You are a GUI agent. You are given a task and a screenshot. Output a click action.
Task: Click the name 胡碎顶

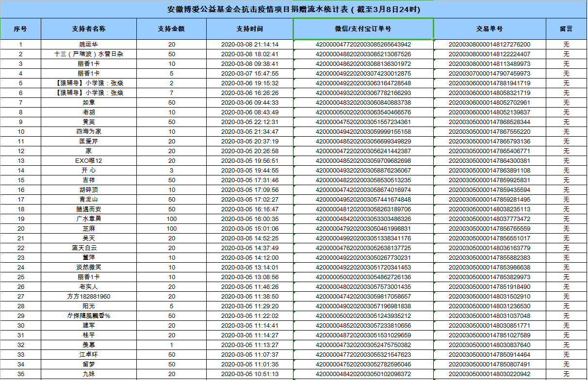(89, 190)
